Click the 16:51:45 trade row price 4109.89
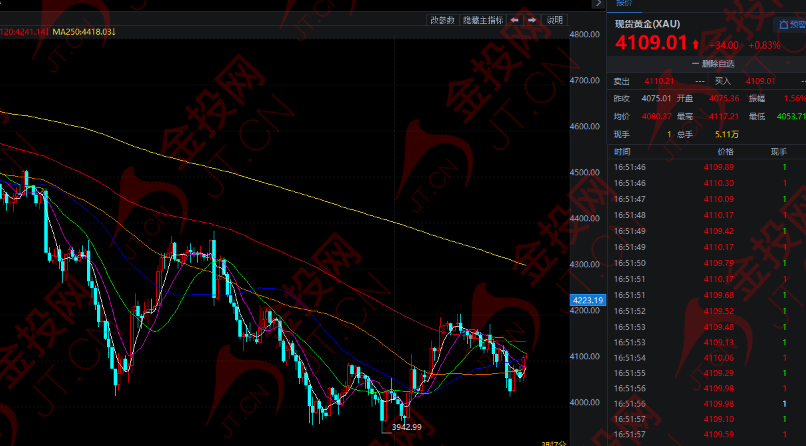Screen dimensions: 806x446 click(x=719, y=167)
